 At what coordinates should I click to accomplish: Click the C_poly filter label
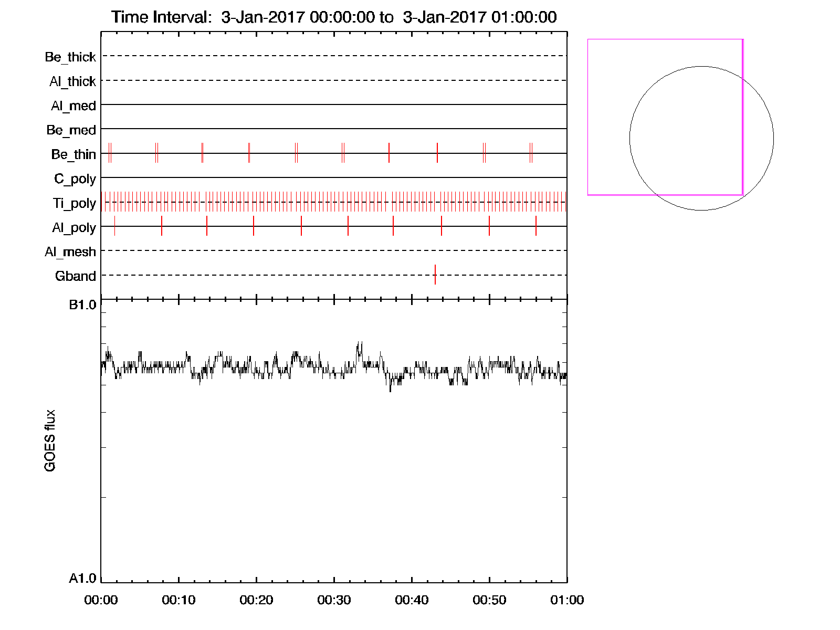pyautogui.click(x=75, y=179)
